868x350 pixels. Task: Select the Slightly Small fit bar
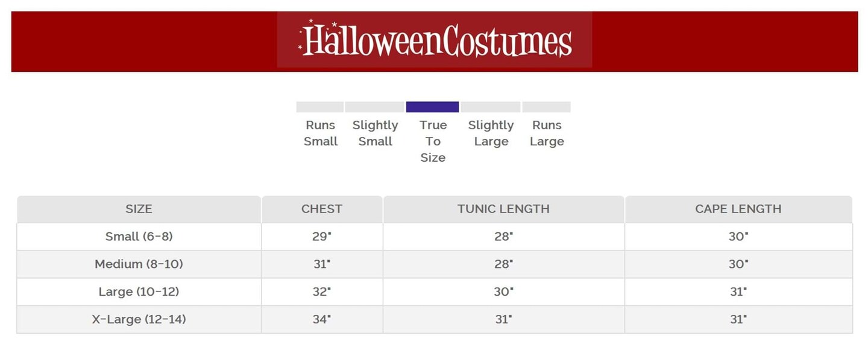pos(374,107)
